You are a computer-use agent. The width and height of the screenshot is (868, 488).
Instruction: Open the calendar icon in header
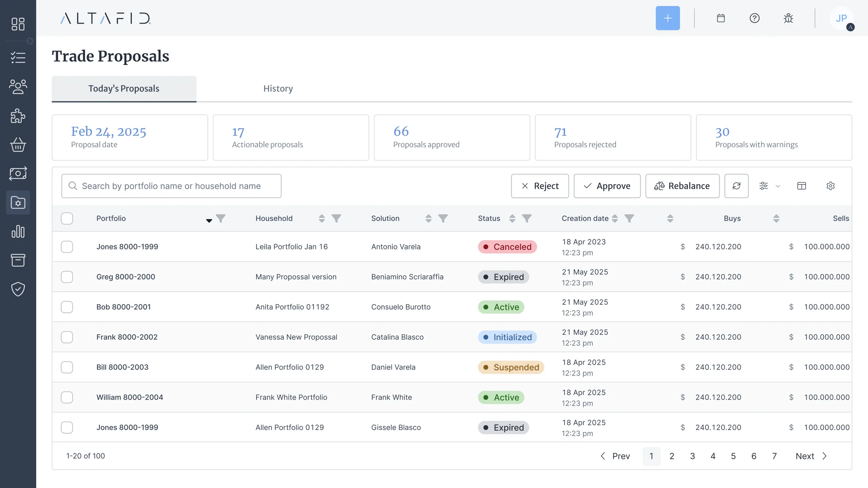(721, 18)
